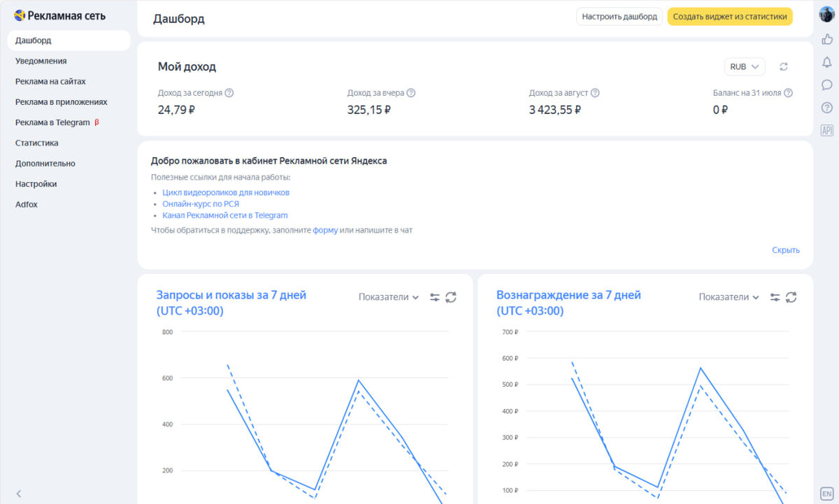Viewport: 839px width, 504px height.
Task: Open the API icon in sidebar
Action: tap(826, 130)
